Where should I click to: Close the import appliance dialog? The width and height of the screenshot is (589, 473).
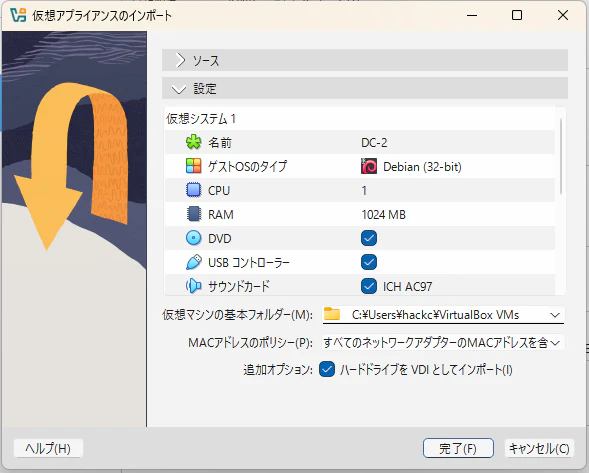click(x=563, y=15)
